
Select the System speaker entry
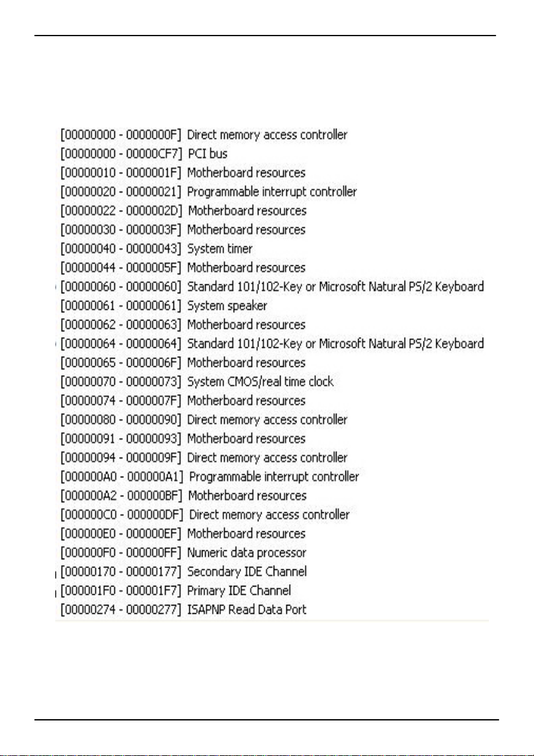tap(164, 306)
